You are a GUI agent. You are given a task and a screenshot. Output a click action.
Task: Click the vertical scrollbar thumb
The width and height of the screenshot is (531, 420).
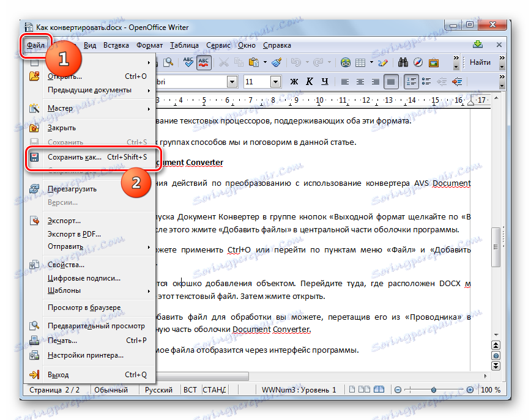[496, 247]
